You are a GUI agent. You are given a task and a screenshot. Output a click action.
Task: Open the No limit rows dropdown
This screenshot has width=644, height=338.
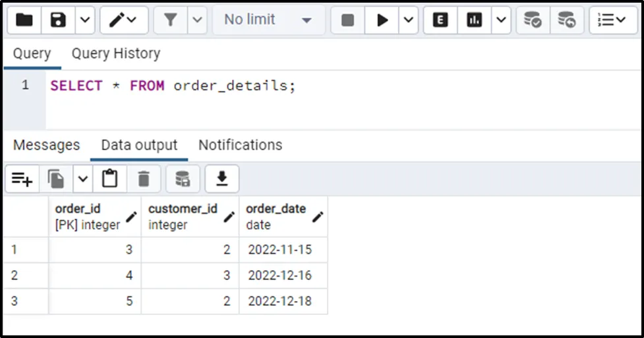click(268, 20)
